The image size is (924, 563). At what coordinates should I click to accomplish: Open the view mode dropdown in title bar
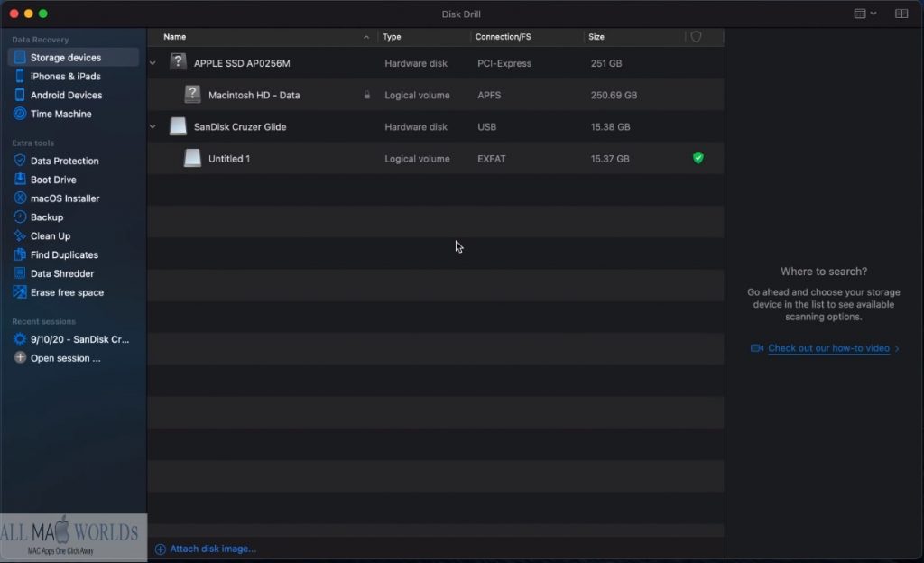click(x=865, y=14)
